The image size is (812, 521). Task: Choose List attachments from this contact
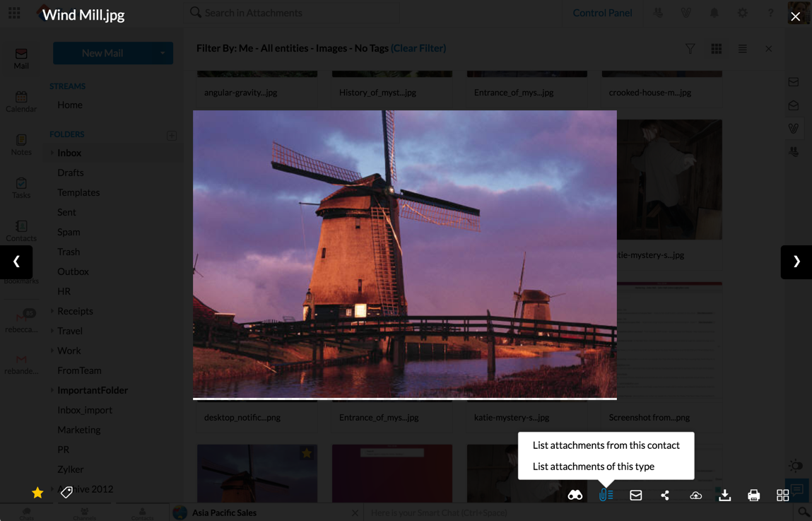(x=606, y=445)
